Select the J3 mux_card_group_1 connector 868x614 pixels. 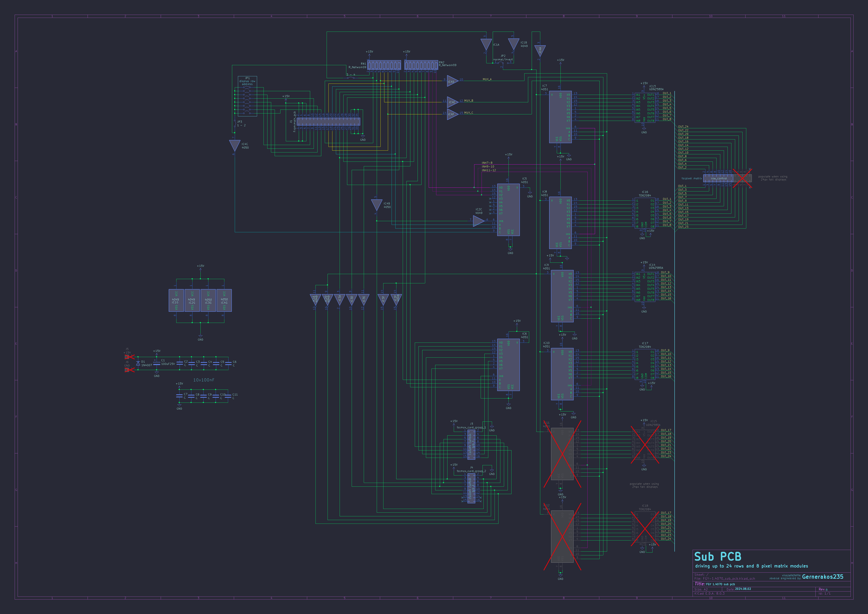(x=471, y=444)
